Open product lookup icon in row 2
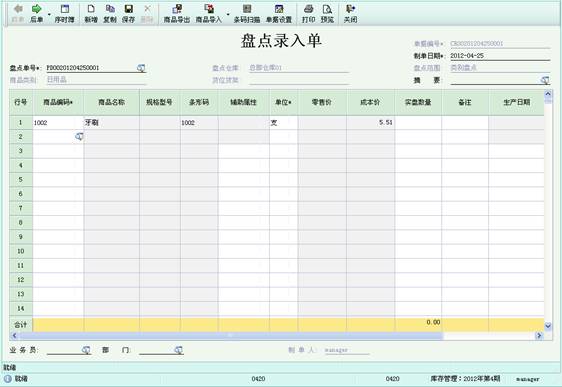 pyautogui.click(x=79, y=137)
